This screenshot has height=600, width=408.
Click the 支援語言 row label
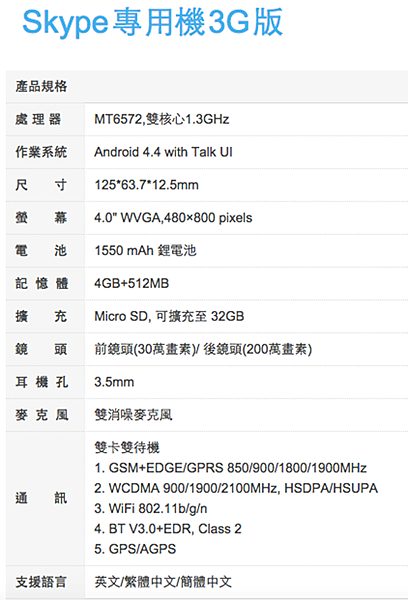click(x=41, y=582)
